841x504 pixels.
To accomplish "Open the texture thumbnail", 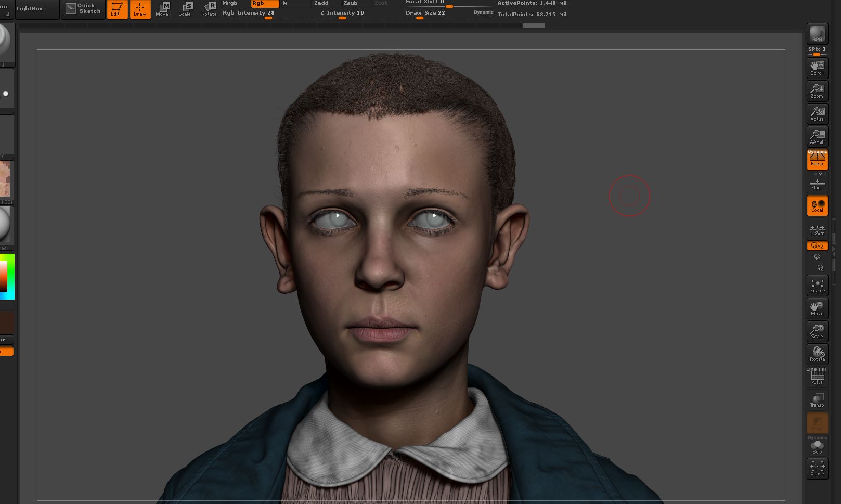I will (6, 179).
